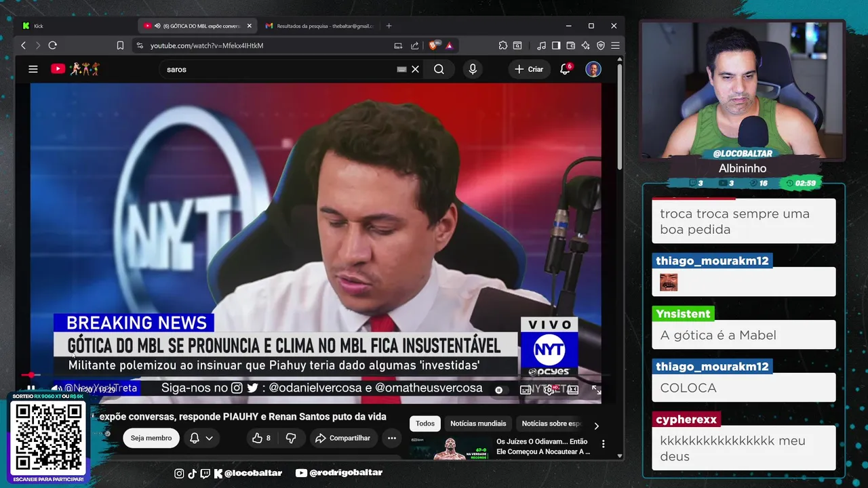This screenshot has width=868, height=488.
Task: Go to YouTube home via logo
Action: click(x=75, y=69)
